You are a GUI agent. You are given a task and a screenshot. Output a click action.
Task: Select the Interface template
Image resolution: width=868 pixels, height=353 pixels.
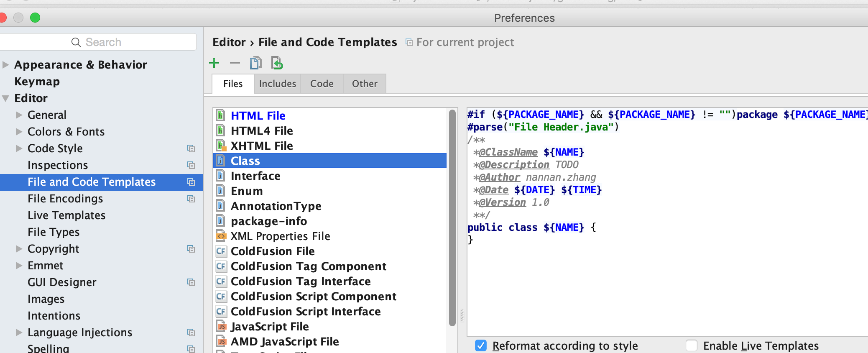pyautogui.click(x=255, y=176)
